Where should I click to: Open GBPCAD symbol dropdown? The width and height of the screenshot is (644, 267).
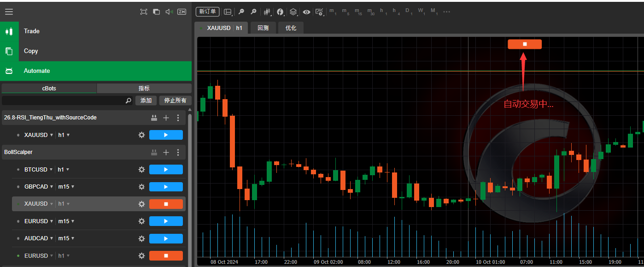coord(39,187)
